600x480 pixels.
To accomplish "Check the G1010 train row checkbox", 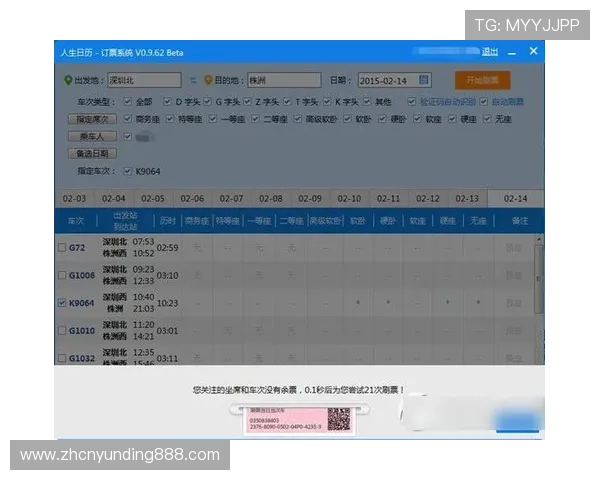I will [62, 330].
